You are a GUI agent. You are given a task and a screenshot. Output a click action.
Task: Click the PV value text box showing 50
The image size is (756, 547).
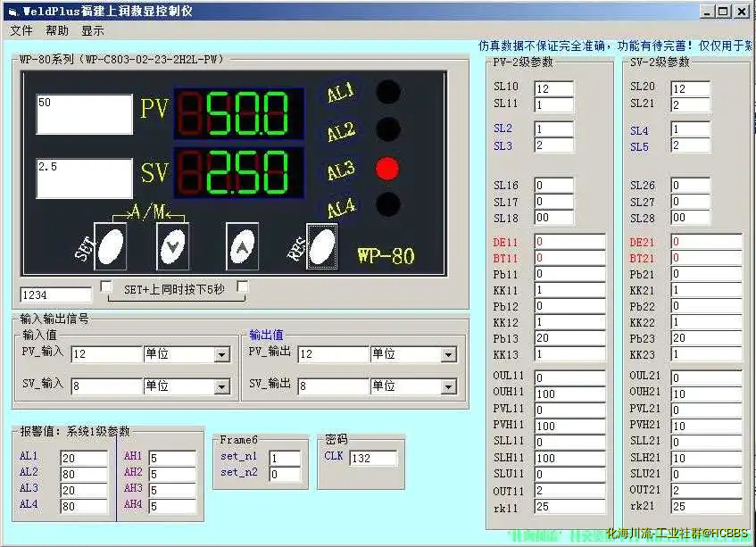tap(85, 114)
